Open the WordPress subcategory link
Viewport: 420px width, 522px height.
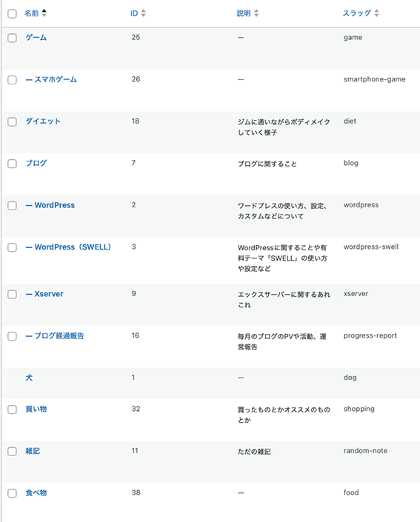click(50, 205)
